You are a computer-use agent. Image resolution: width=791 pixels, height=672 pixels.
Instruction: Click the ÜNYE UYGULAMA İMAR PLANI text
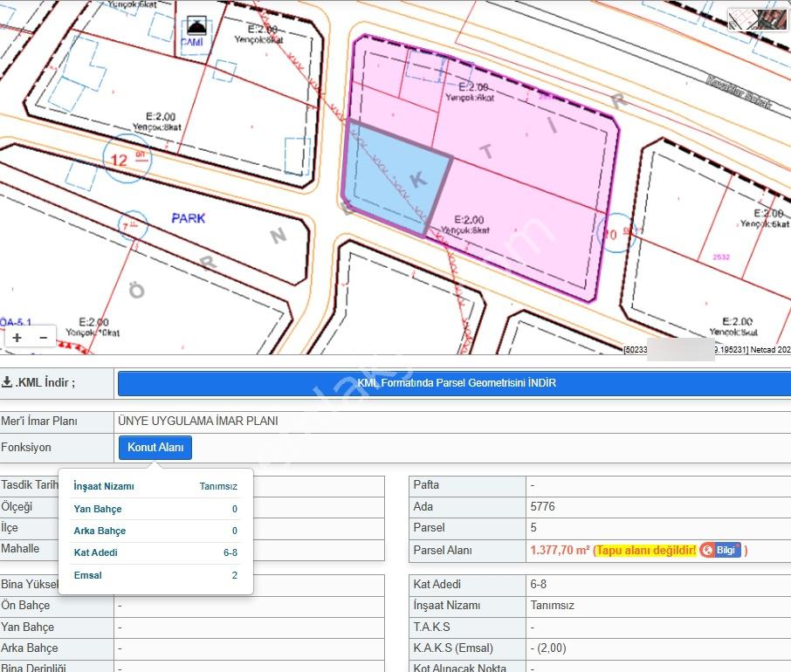pyautogui.click(x=197, y=421)
